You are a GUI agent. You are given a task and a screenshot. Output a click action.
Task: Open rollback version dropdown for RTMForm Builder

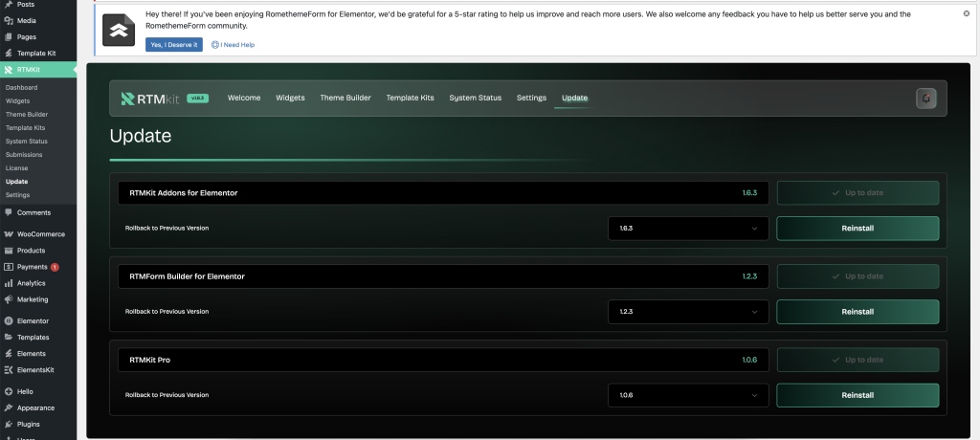pyautogui.click(x=688, y=312)
